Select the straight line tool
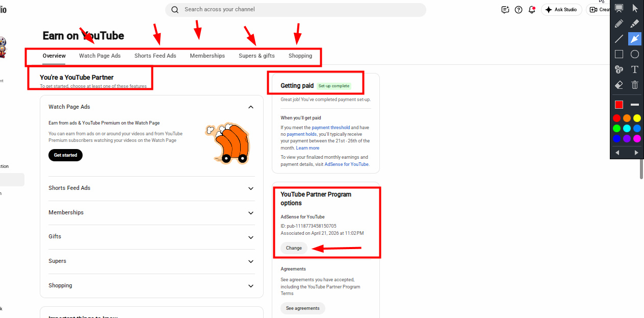The image size is (644, 318). click(619, 39)
